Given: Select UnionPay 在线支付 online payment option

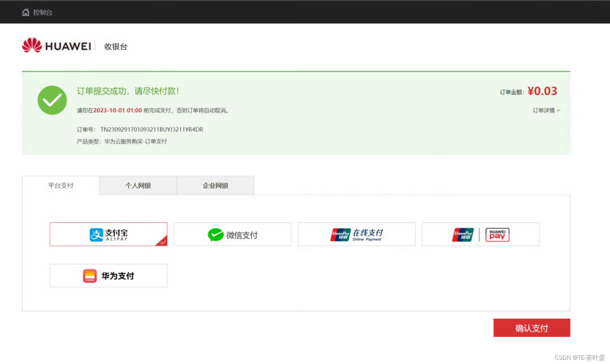Looking at the screenshot, I should (x=357, y=234).
